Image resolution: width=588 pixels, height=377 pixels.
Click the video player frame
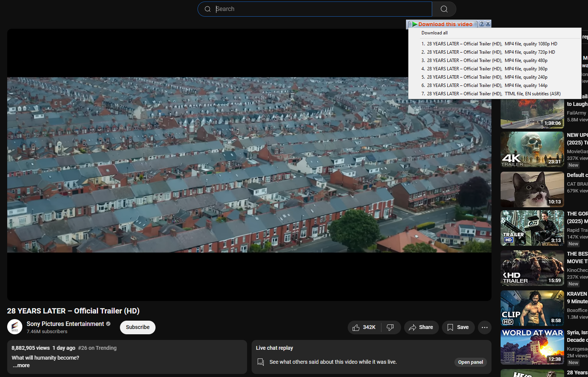click(249, 165)
